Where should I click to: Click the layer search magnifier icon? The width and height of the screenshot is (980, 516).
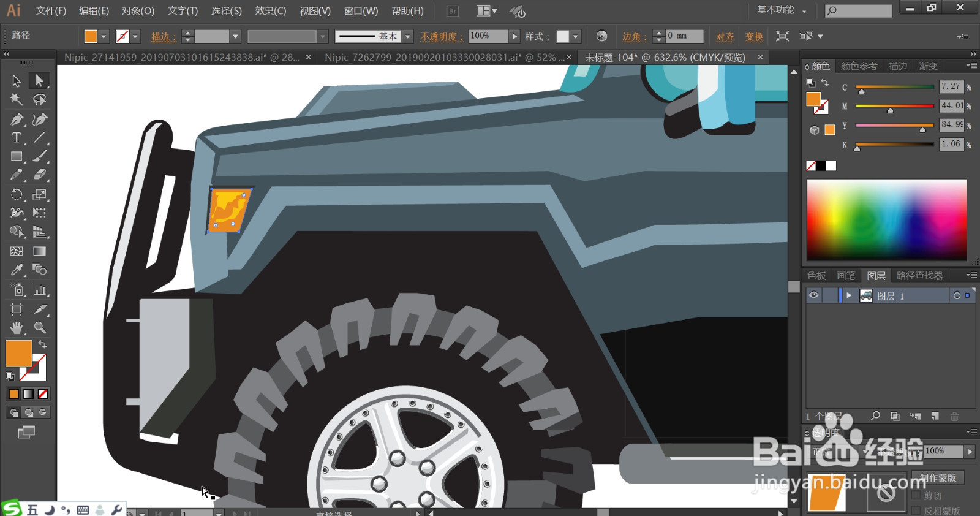click(876, 416)
